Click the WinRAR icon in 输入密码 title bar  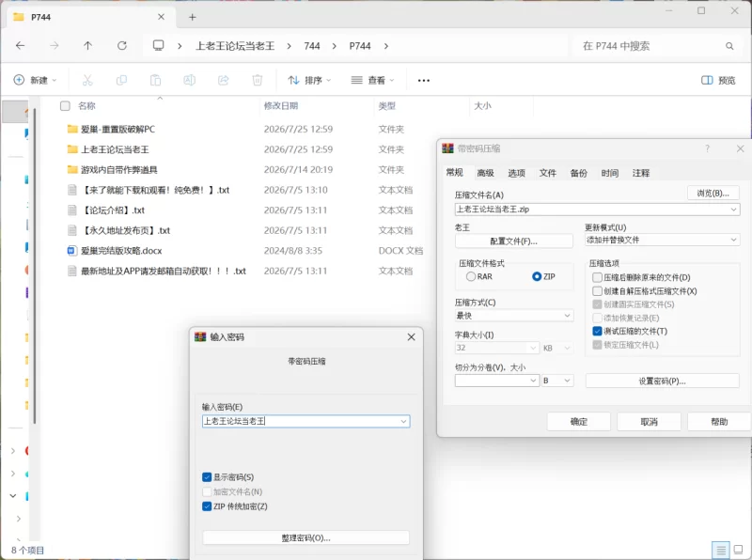(200, 337)
